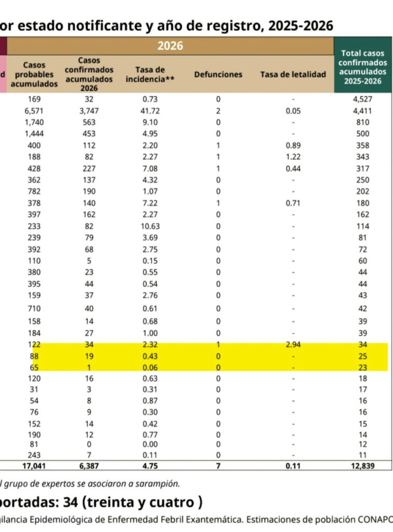Image resolution: width=393 pixels, height=532 pixels.
Task: Click the "Defunciones" column header
Action: pos(218,74)
